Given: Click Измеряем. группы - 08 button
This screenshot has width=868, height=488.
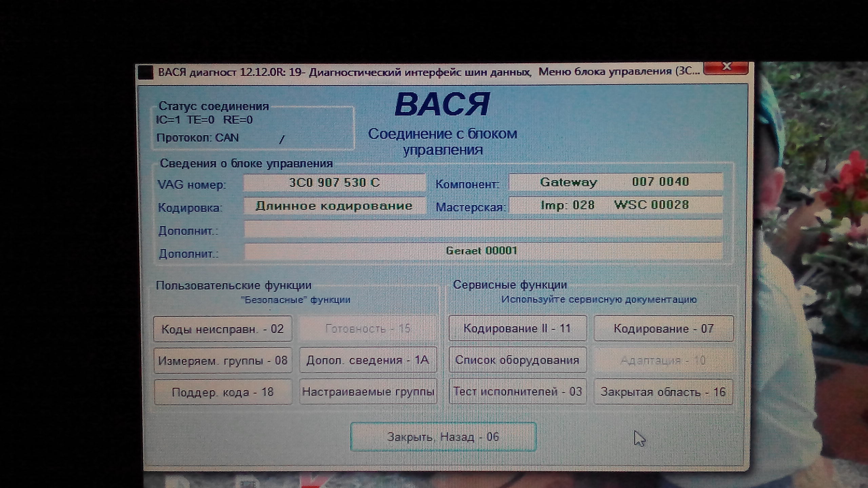Looking at the screenshot, I should coord(222,360).
